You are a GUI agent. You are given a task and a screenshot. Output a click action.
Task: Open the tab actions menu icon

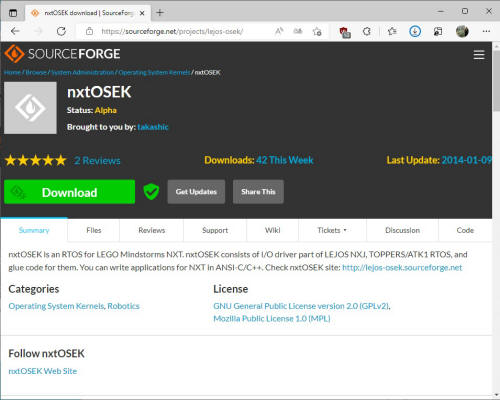(13, 13)
